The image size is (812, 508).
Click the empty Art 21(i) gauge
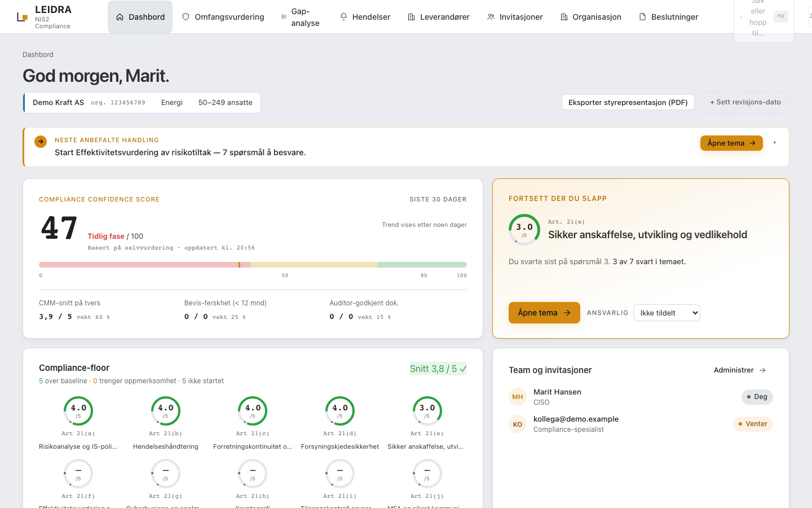point(340,474)
